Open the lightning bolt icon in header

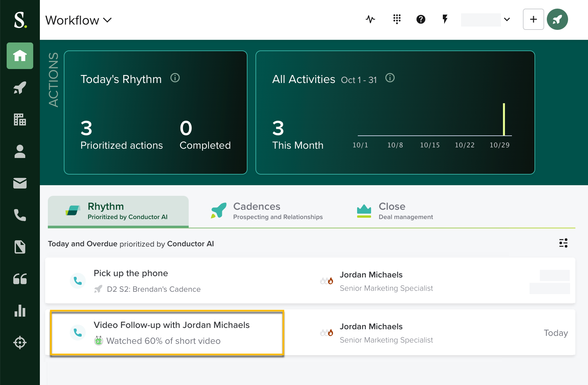pos(445,19)
